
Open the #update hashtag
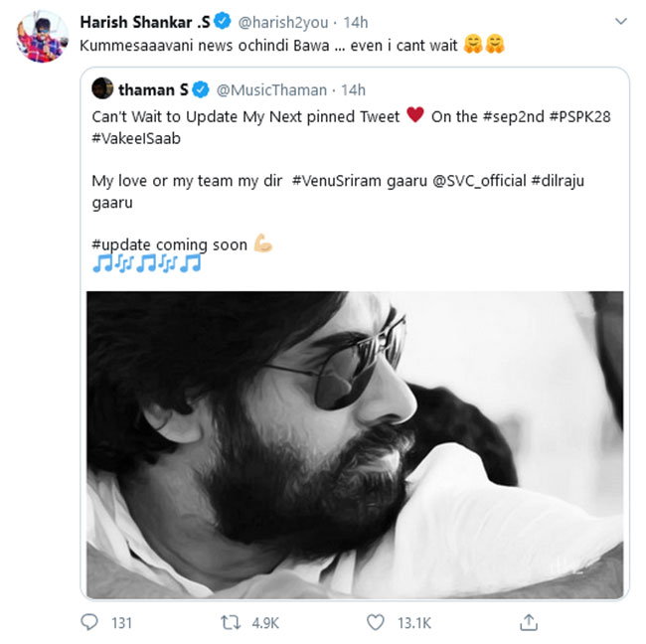tap(122, 244)
